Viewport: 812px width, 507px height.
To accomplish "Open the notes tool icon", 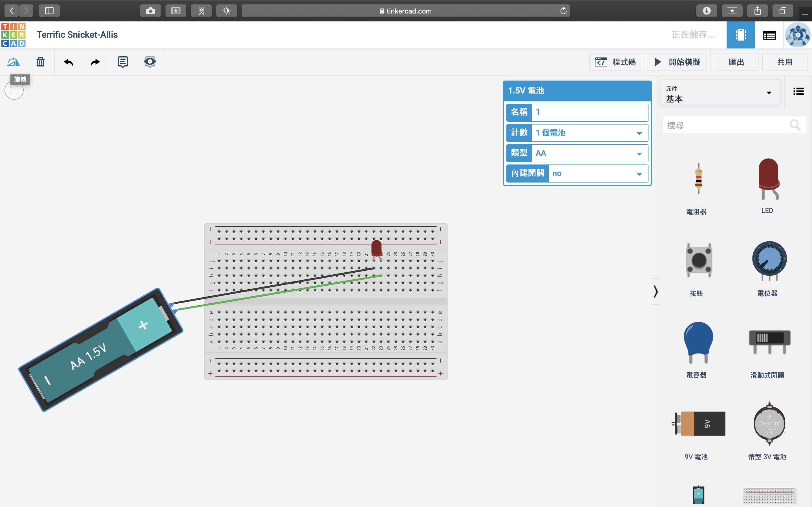I will [123, 62].
